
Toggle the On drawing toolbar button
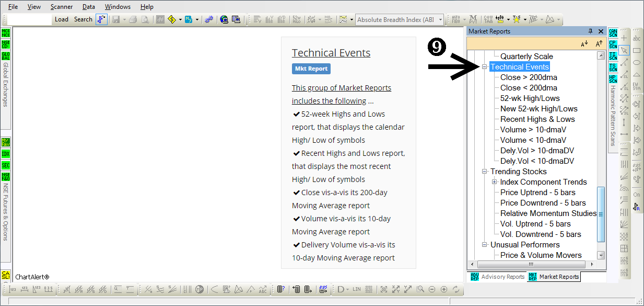[637, 195]
